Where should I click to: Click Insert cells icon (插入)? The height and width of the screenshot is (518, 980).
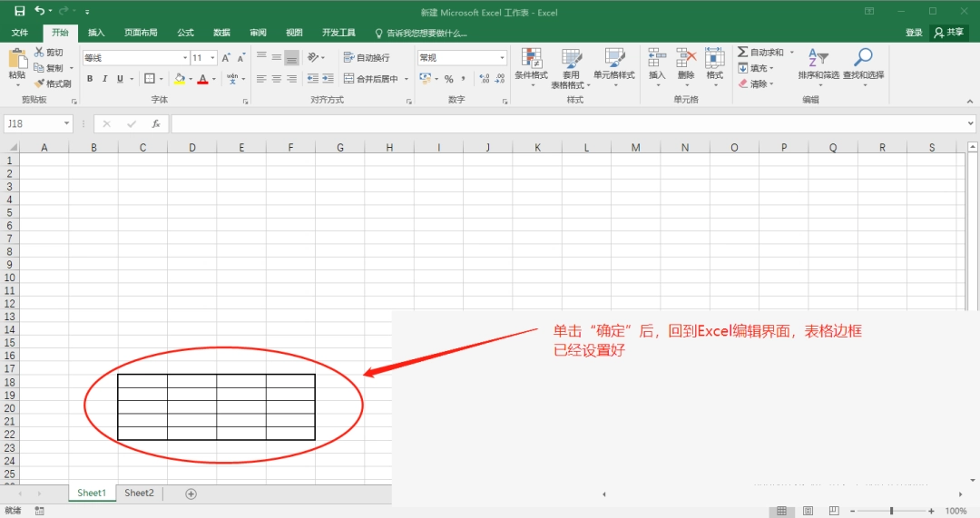click(657, 66)
